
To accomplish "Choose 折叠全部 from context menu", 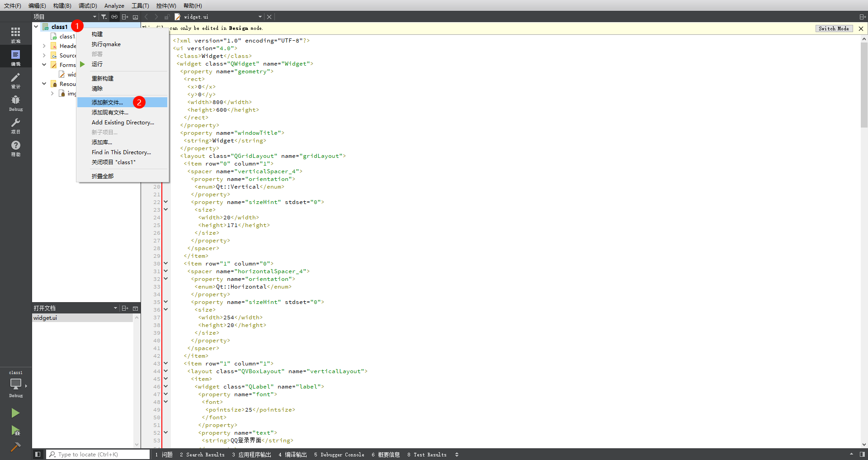I will 122,176.
